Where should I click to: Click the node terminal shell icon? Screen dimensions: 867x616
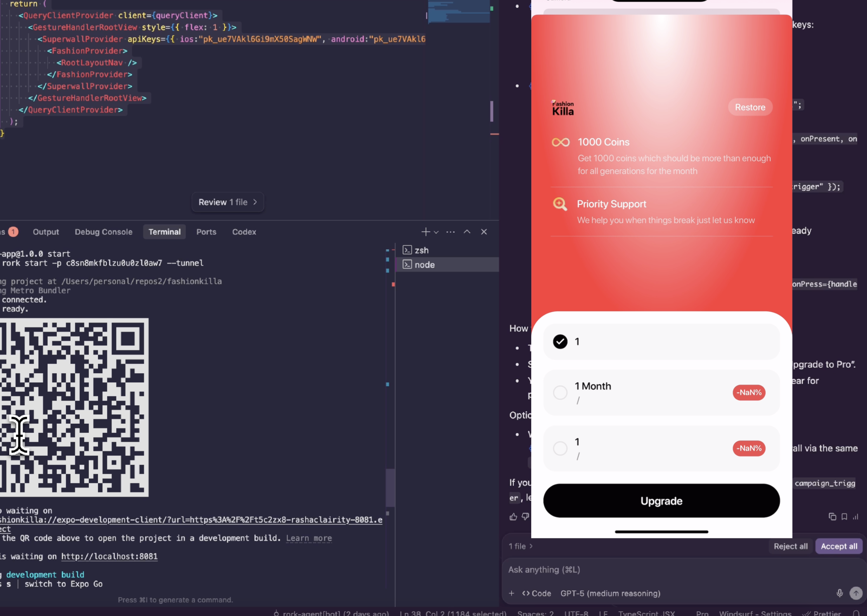407,264
